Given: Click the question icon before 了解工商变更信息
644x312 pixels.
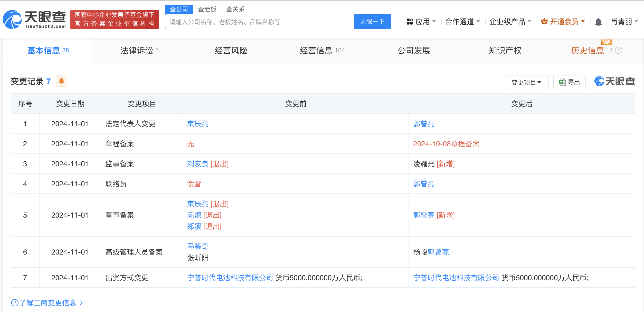Looking at the screenshot, I should pyautogui.click(x=15, y=303).
